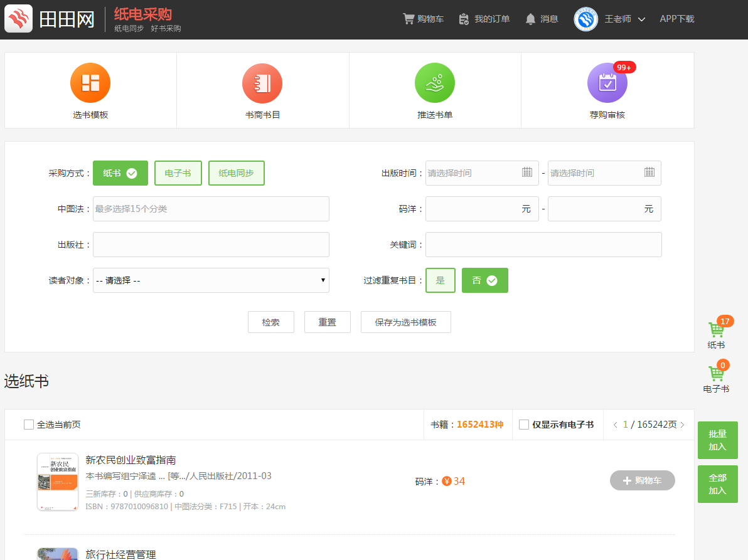The image size is (748, 560).
Task: Open the floating 电子书 cart icon
Action: coord(716,373)
